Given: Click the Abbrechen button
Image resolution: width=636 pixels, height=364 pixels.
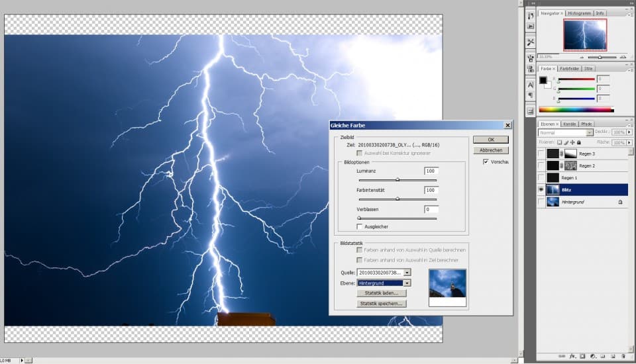Looking at the screenshot, I should [490, 150].
